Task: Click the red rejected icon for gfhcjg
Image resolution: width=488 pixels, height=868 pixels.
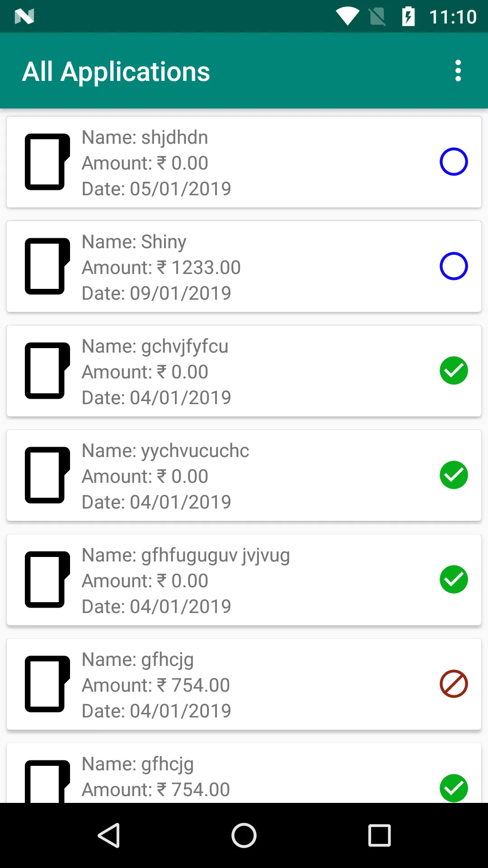Action: pos(453,684)
